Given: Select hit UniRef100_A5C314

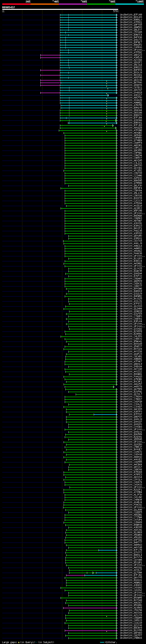Looking at the screenshot, I should pos(131,65).
